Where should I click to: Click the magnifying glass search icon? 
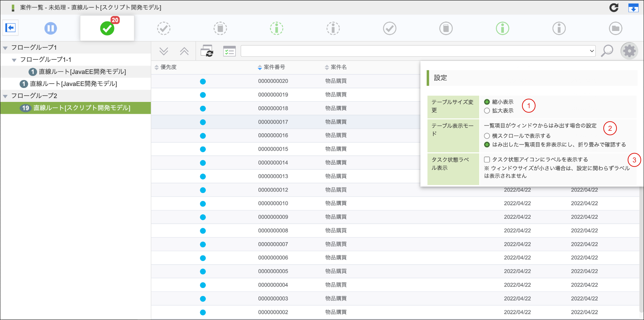point(607,51)
